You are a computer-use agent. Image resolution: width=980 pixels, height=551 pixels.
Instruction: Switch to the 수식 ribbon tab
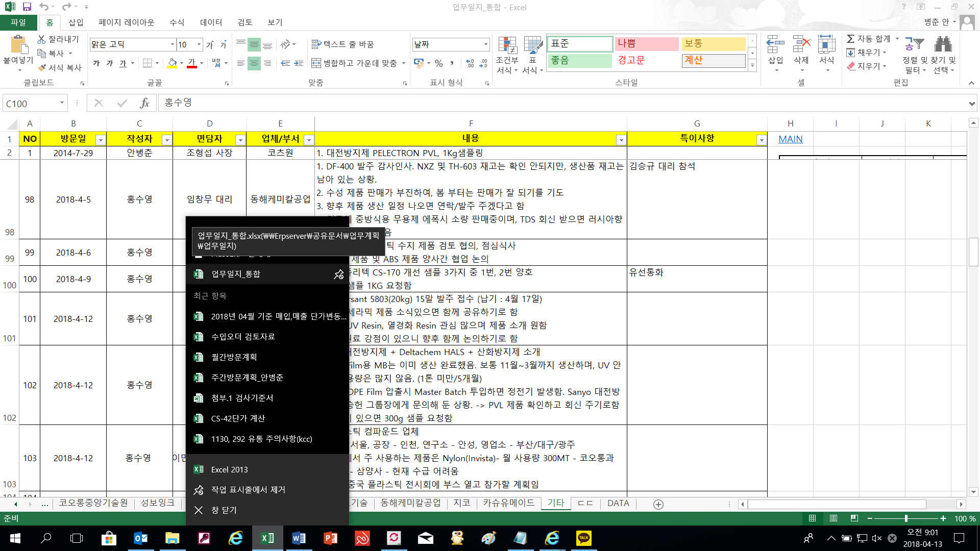[x=177, y=22]
